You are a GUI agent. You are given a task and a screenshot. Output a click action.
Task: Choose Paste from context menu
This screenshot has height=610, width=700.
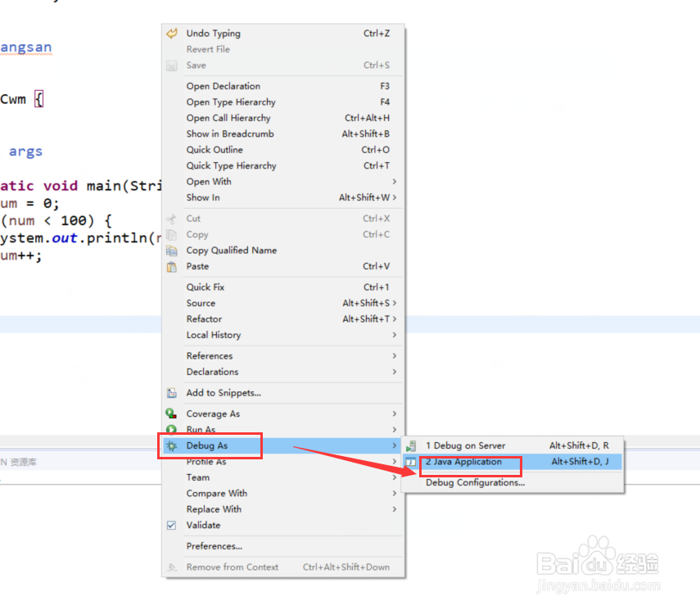283,267
